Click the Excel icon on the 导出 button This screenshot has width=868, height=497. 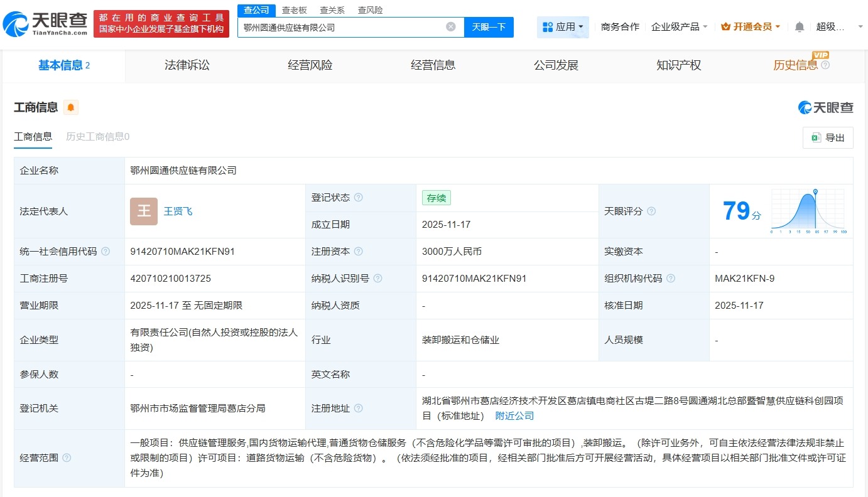817,137
